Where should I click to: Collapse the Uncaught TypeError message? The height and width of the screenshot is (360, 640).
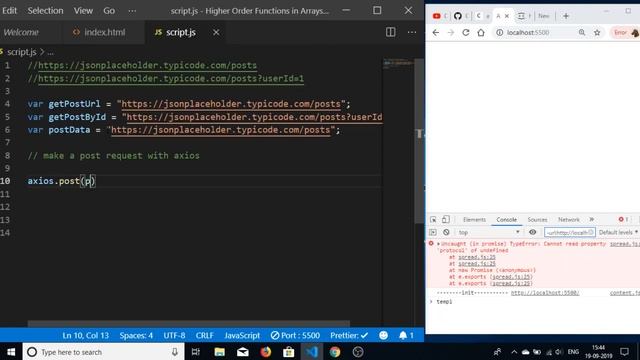coord(438,244)
